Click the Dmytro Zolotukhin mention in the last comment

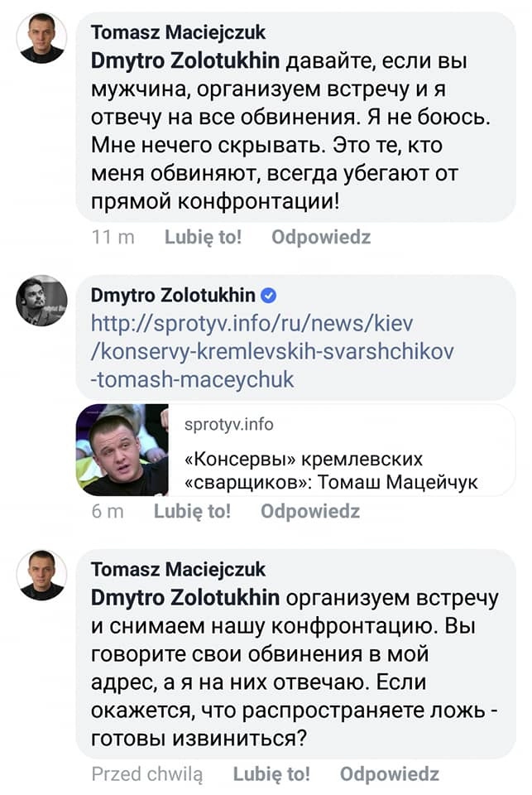pyautogui.click(x=185, y=597)
